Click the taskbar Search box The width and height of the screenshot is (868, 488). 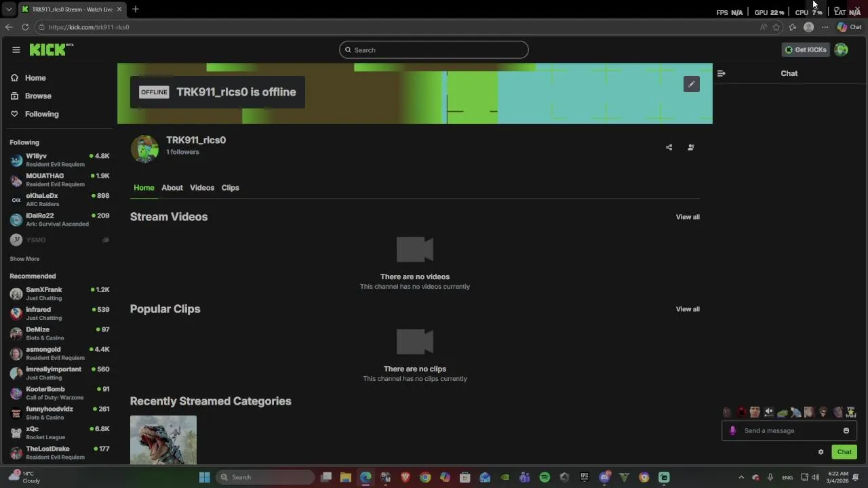point(266,477)
